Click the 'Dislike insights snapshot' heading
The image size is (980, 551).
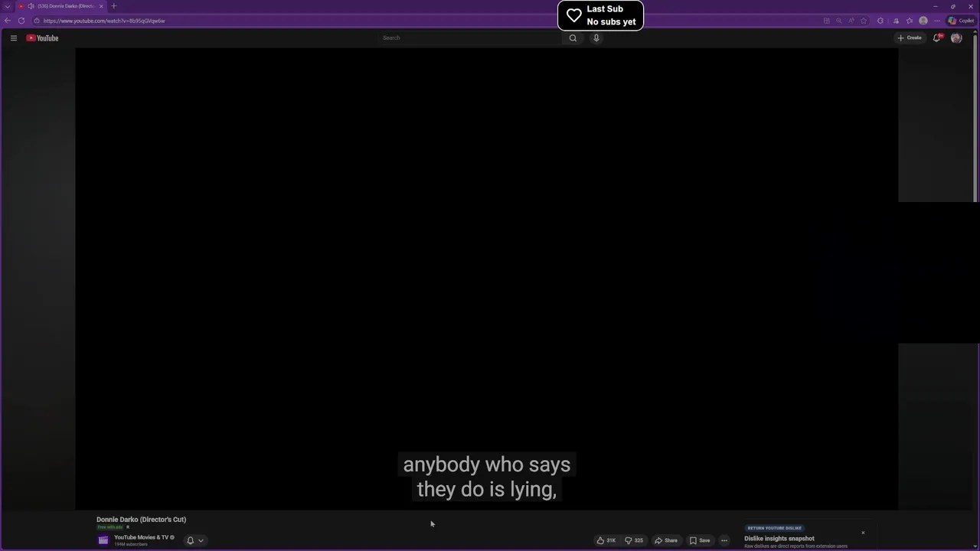779,539
